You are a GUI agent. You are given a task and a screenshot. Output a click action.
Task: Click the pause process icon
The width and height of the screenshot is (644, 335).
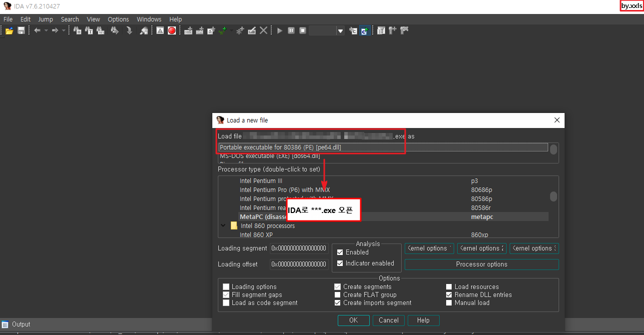pyautogui.click(x=291, y=30)
